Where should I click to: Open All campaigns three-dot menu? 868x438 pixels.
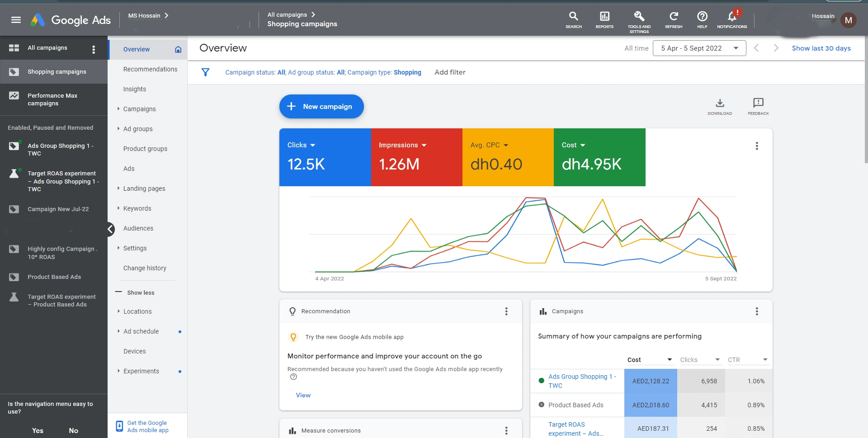click(94, 49)
